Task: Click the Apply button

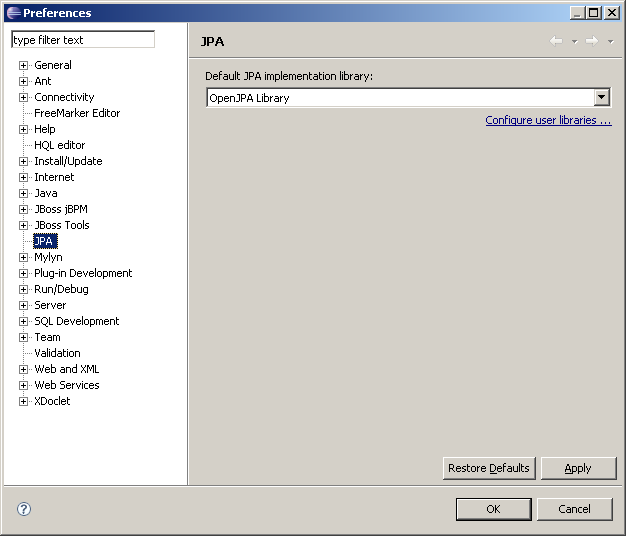Action: tap(578, 468)
